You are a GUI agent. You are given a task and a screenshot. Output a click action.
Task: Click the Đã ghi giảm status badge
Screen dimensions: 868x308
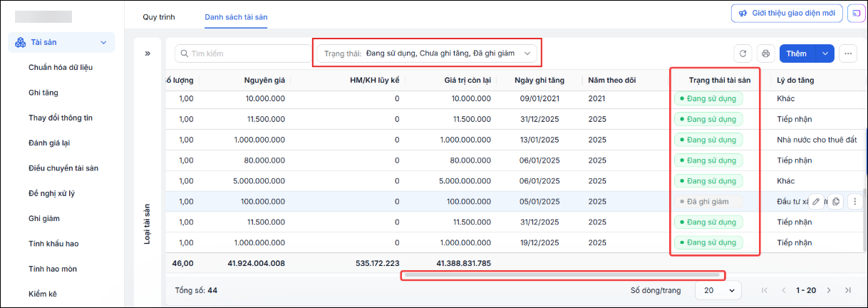tap(708, 202)
